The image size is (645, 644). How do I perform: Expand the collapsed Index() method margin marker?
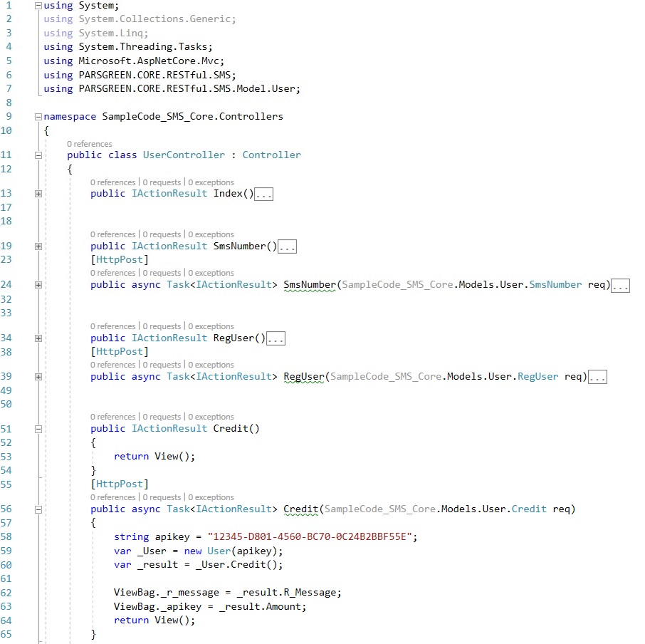[x=38, y=194]
